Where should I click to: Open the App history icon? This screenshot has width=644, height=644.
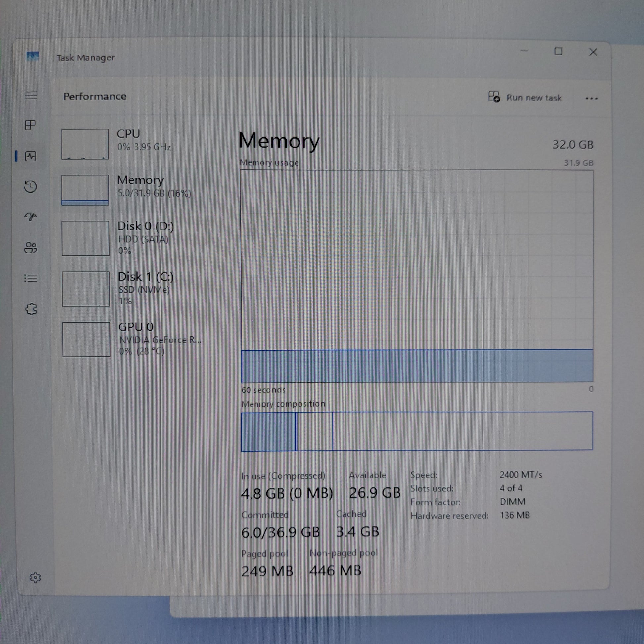coord(31,186)
